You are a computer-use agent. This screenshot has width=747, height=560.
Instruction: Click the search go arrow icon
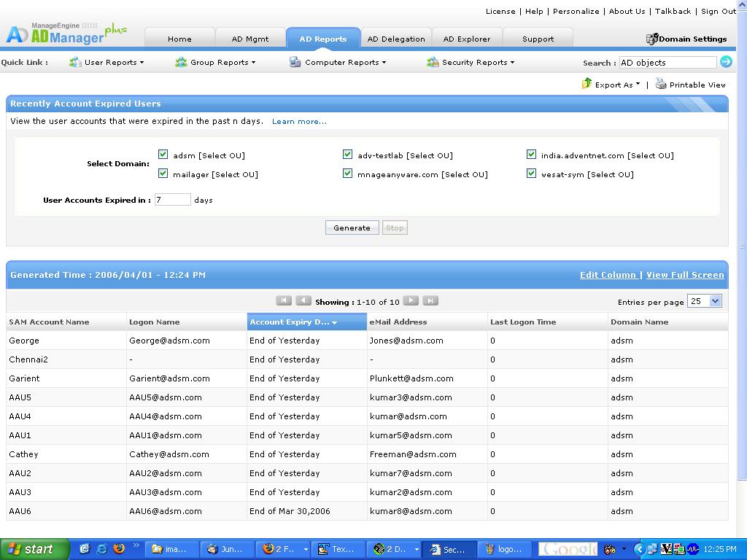pos(726,62)
